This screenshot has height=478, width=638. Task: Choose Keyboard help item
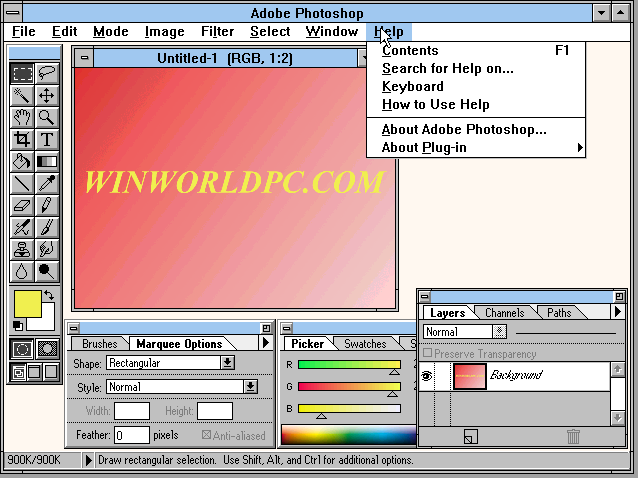476,86
